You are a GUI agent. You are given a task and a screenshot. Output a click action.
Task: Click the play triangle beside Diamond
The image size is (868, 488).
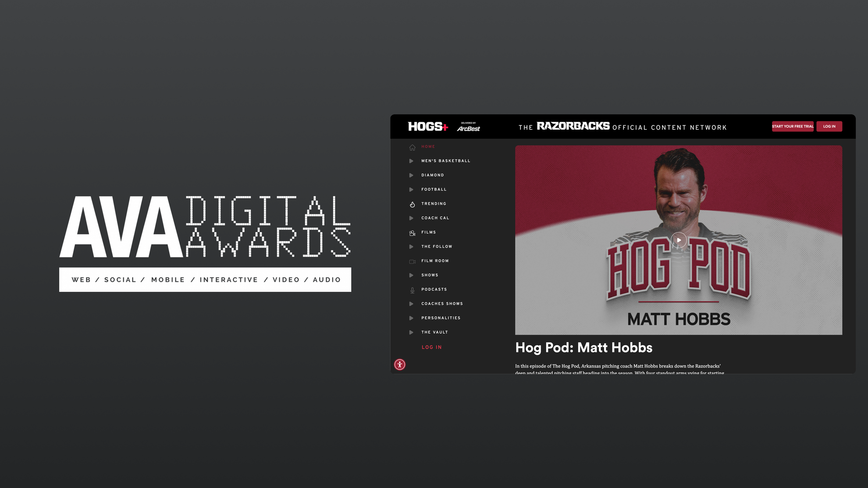(x=411, y=175)
